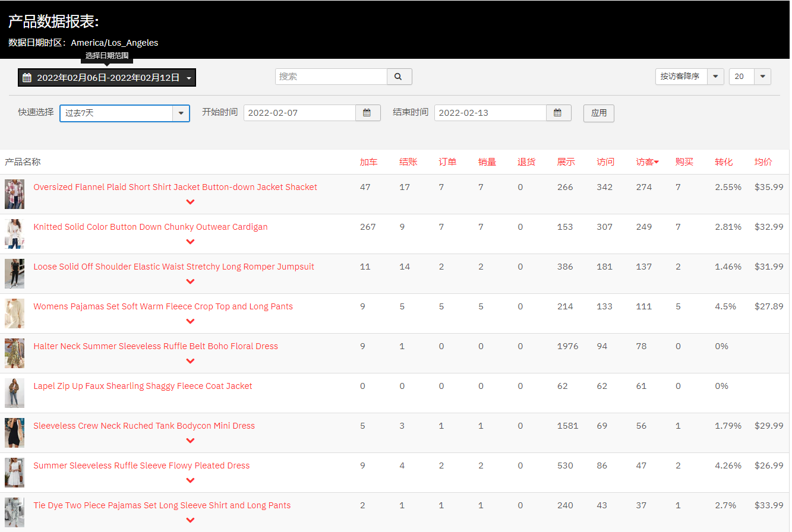Open Oversized Flannel Plaid Short Shirt Jacket link
Screen dimensions: 792x532
(175, 187)
